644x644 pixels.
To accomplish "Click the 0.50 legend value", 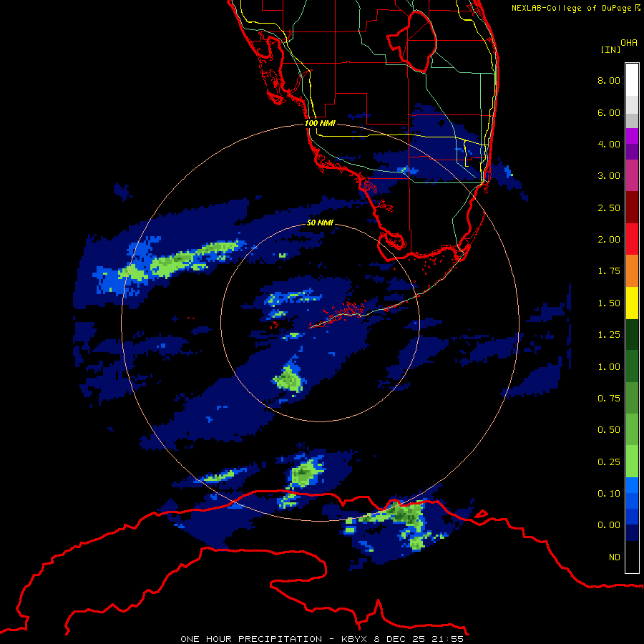I will coord(609,430).
